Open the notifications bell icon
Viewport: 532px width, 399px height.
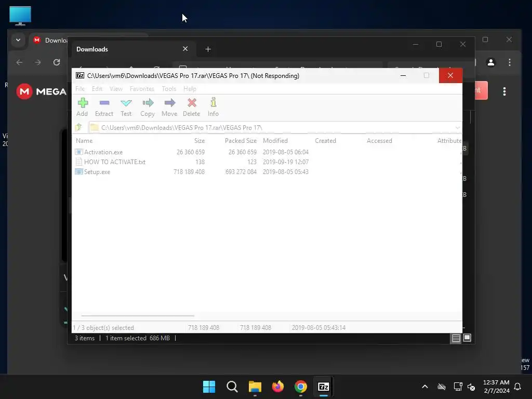coord(518,387)
